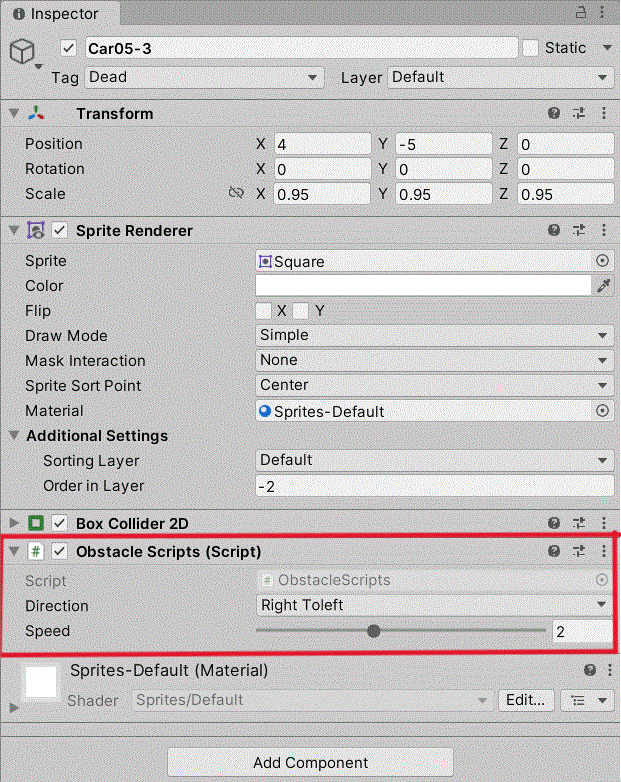Open the Mask Interaction dropdown
The width and height of the screenshot is (621, 782).
[434, 360]
